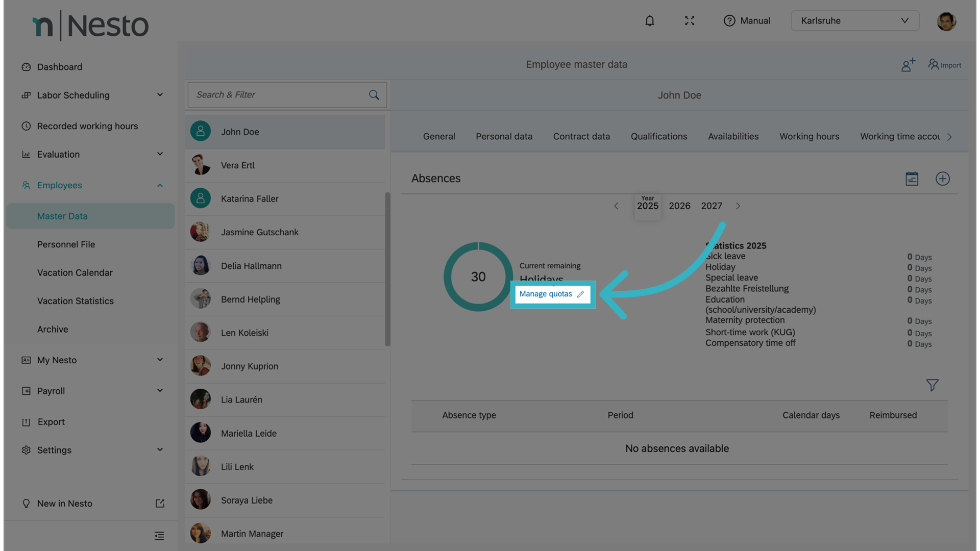The width and height of the screenshot is (980, 551).
Task: Collapse the sidebar menu icon
Action: [x=159, y=536]
